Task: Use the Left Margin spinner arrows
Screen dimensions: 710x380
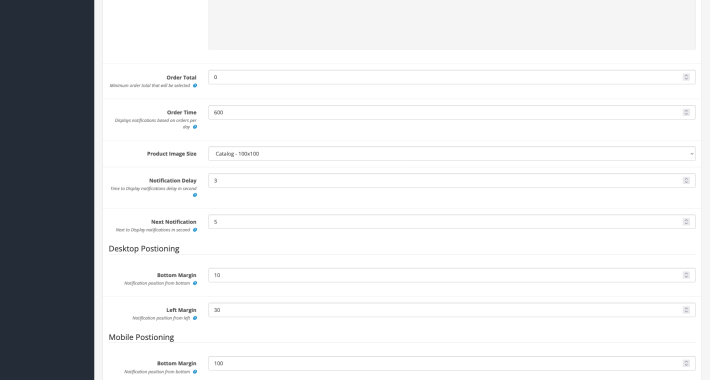Action: 686,310
